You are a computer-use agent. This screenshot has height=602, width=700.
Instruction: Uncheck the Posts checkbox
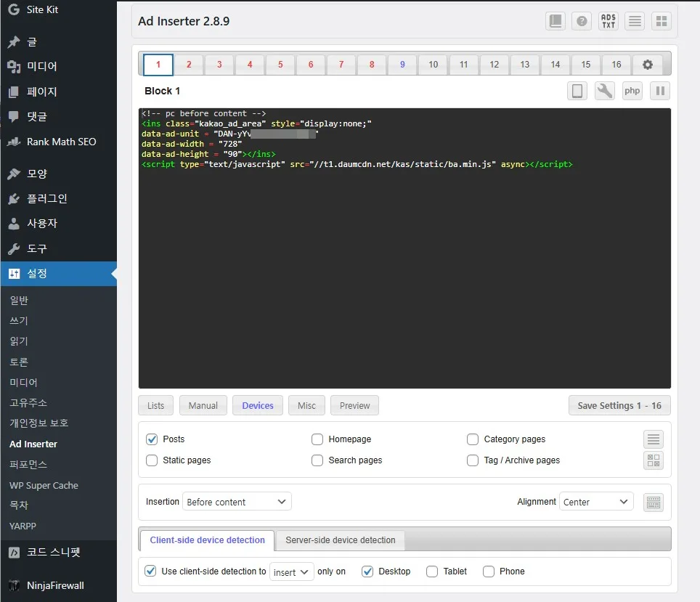(152, 439)
